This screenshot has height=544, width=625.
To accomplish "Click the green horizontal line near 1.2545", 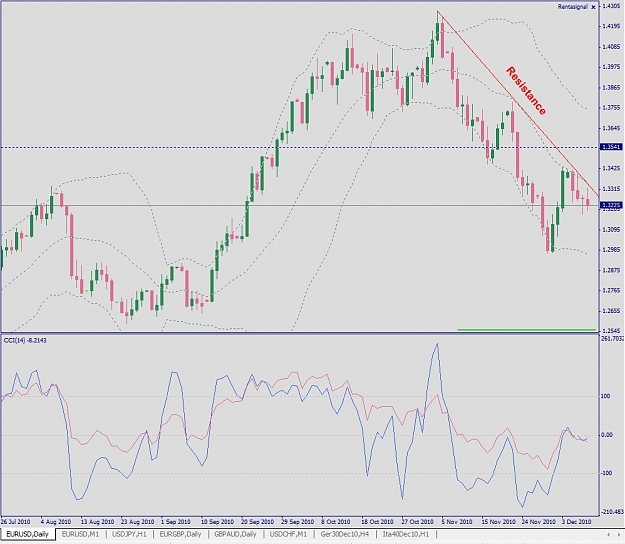I will click(x=527, y=330).
